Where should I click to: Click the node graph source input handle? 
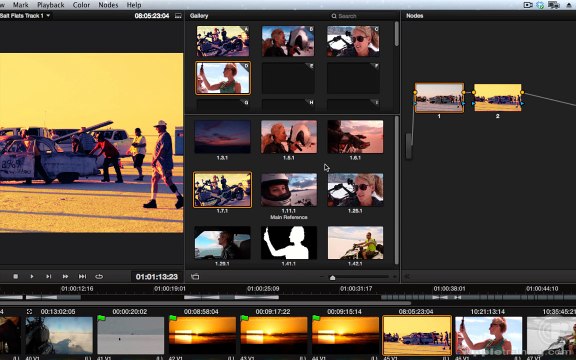click(408, 146)
